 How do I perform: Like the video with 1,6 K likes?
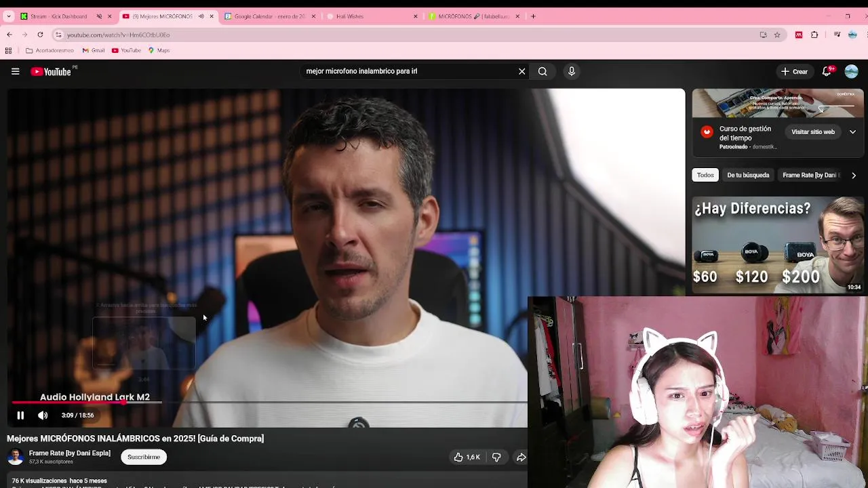[467, 457]
